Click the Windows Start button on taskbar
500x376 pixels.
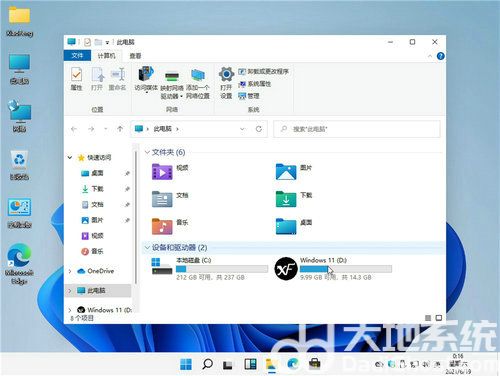click(186, 364)
